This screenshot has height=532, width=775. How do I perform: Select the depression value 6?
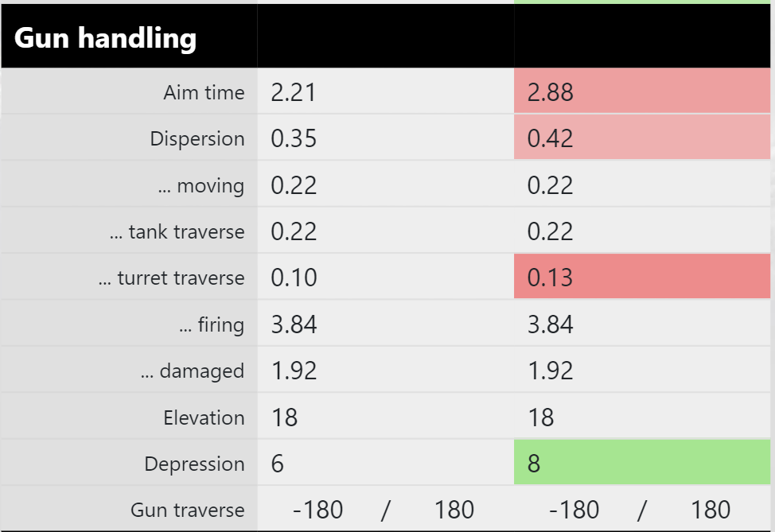pos(277,464)
